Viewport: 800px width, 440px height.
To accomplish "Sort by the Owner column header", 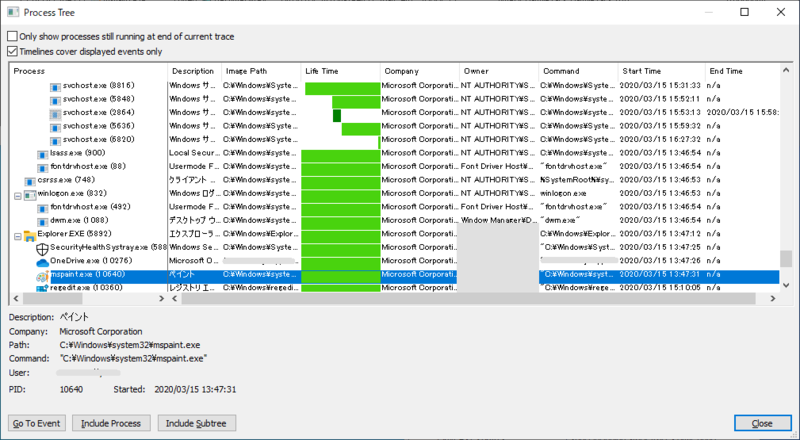I will [x=499, y=71].
